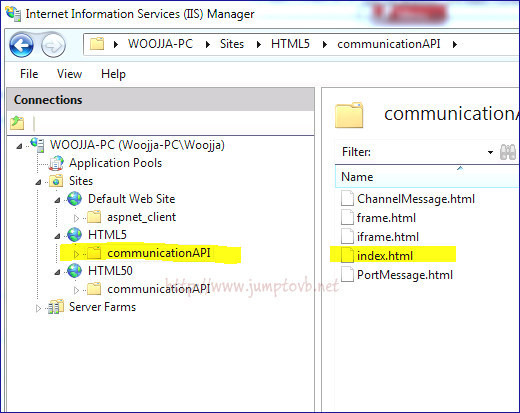Click the HTML5 site globe icon

pos(74,235)
